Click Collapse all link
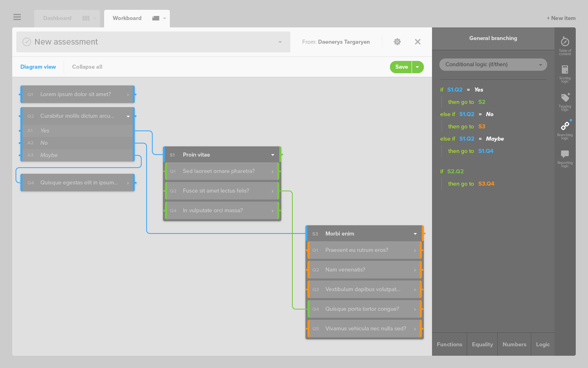The height and width of the screenshot is (368, 588). pyautogui.click(x=87, y=67)
